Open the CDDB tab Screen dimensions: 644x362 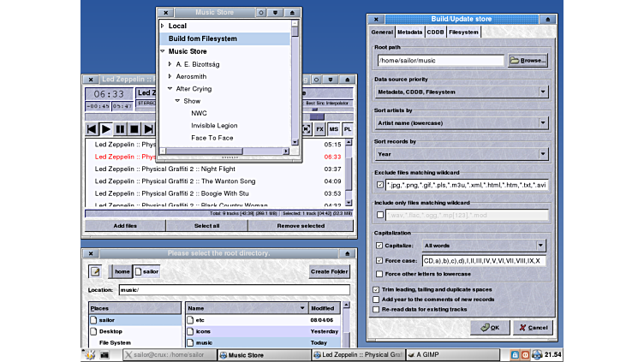[x=436, y=33]
